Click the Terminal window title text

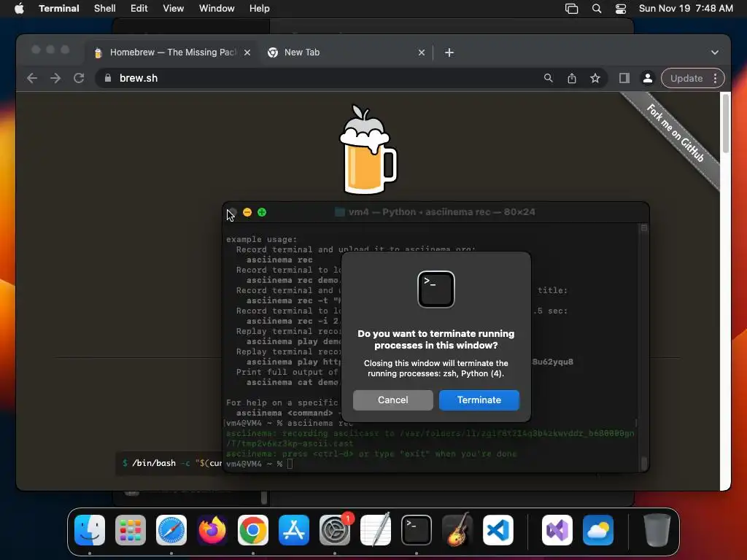click(x=441, y=212)
